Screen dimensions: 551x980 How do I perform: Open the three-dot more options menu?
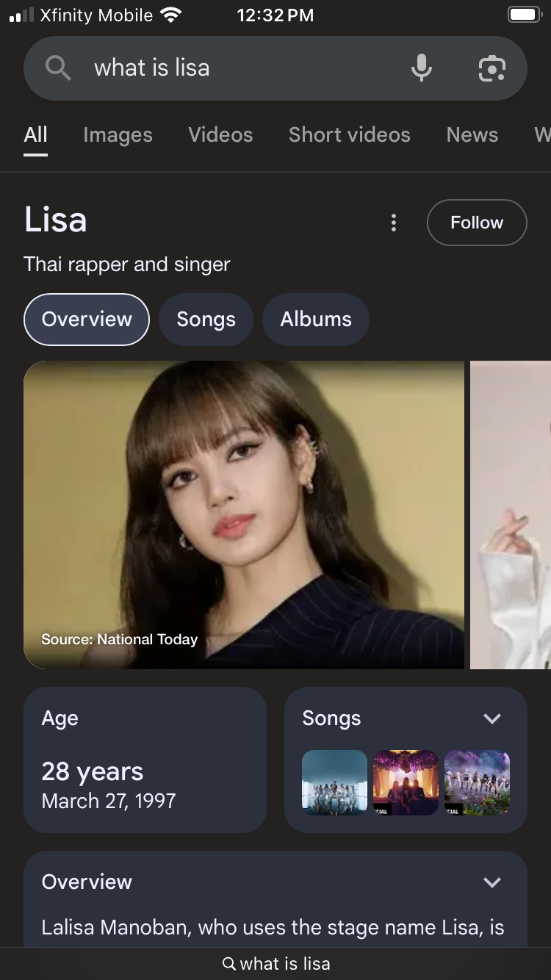tap(394, 223)
